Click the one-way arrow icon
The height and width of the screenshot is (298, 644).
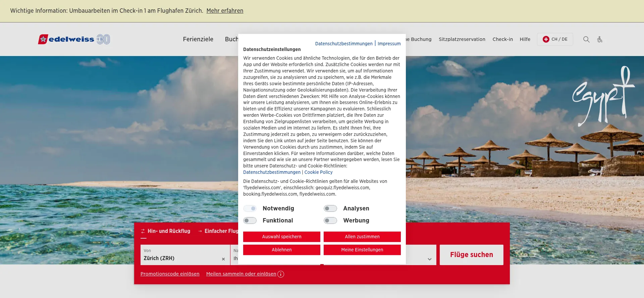pos(200,231)
